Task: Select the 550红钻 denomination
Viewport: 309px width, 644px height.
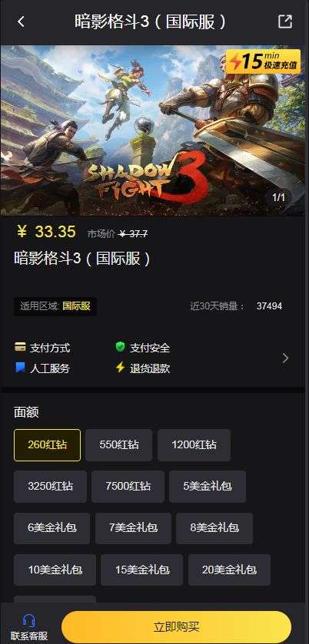Action: 119,444
